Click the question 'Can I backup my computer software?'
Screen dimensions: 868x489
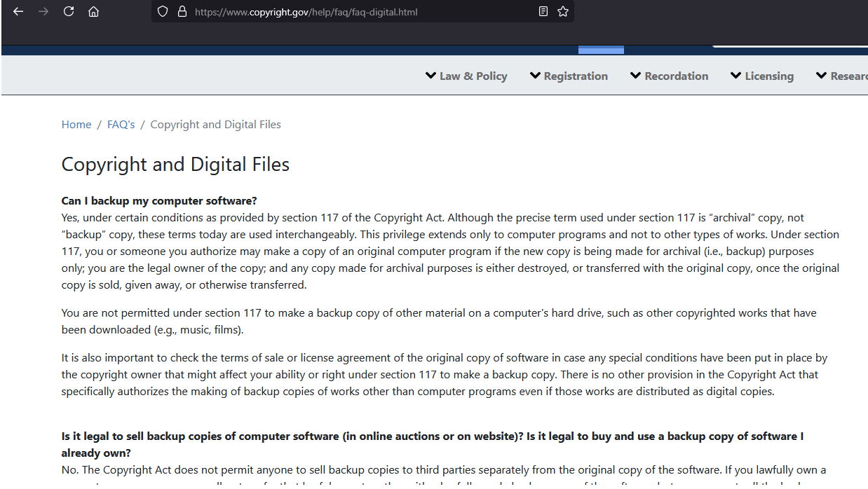coord(159,200)
